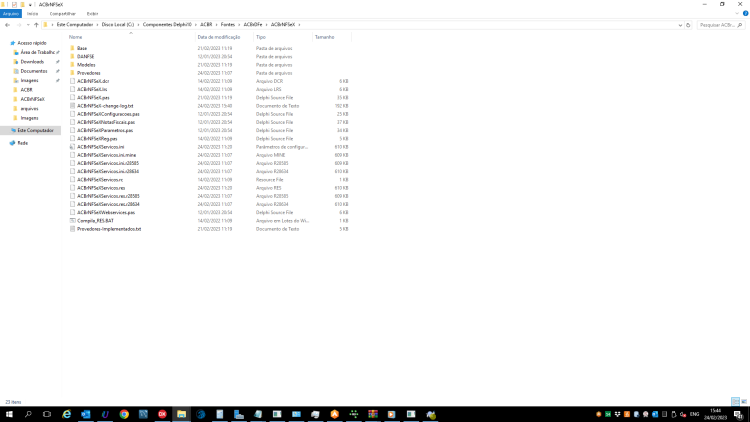Viewport: 750px width, 422px height.
Task: Select the ACBrNFSeXServicos.ini file icon
Action: pyautogui.click(x=72, y=147)
